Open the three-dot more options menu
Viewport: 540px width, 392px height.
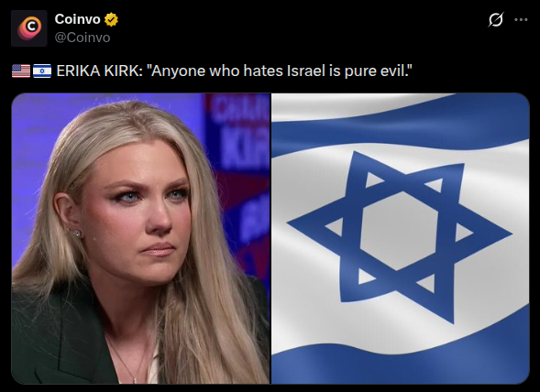[x=521, y=19]
